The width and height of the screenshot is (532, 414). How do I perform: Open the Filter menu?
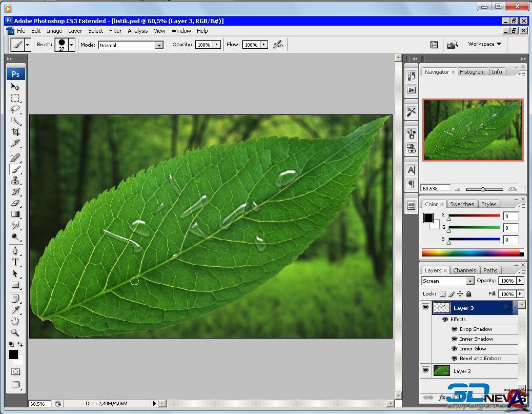click(x=115, y=31)
